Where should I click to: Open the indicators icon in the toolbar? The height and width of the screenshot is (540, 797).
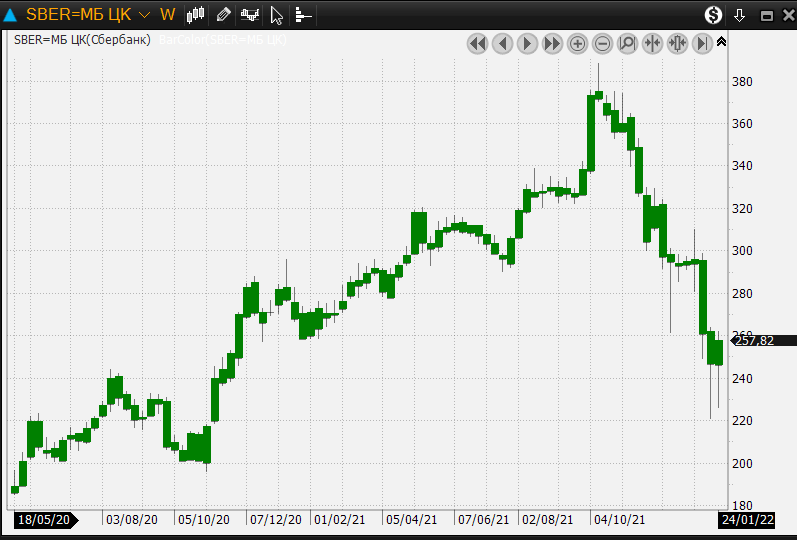(x=250, y=15)
